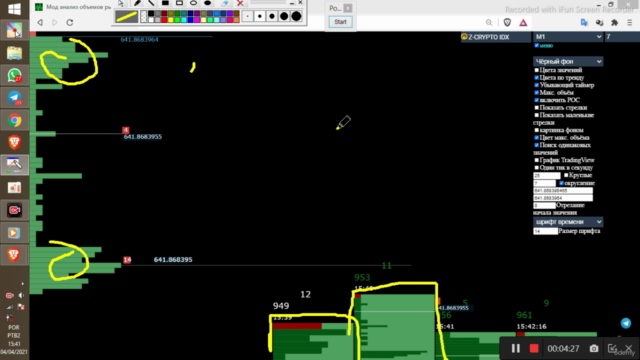Image resolution: width=640 pixels, height=360 pixels.
Task: Open Telegram from the taskbar
Action: pos(14,98)
